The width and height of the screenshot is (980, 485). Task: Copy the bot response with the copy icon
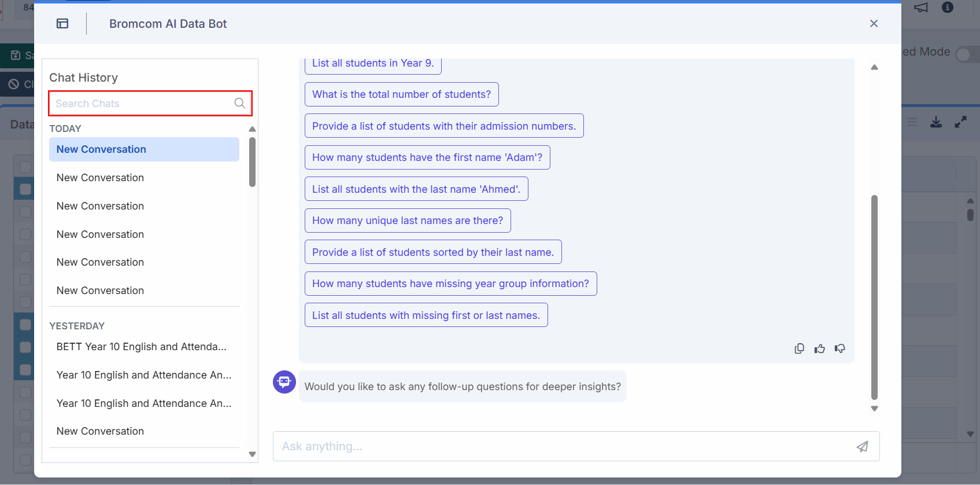pos(799,348)
